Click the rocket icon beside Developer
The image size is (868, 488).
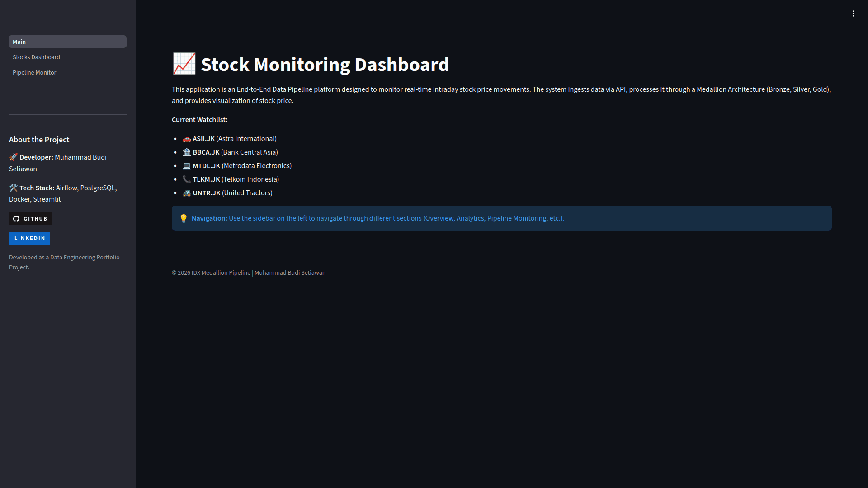click(x=13, y=157)
